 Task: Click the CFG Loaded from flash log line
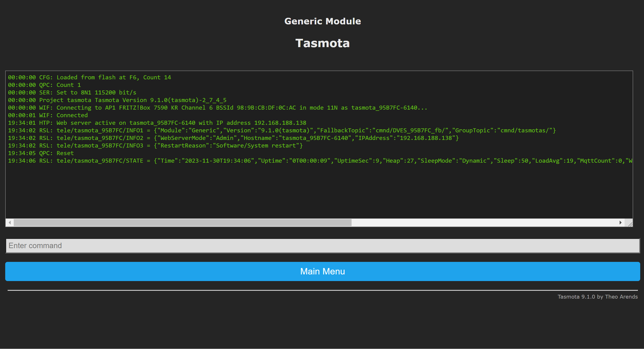point(89,78)
